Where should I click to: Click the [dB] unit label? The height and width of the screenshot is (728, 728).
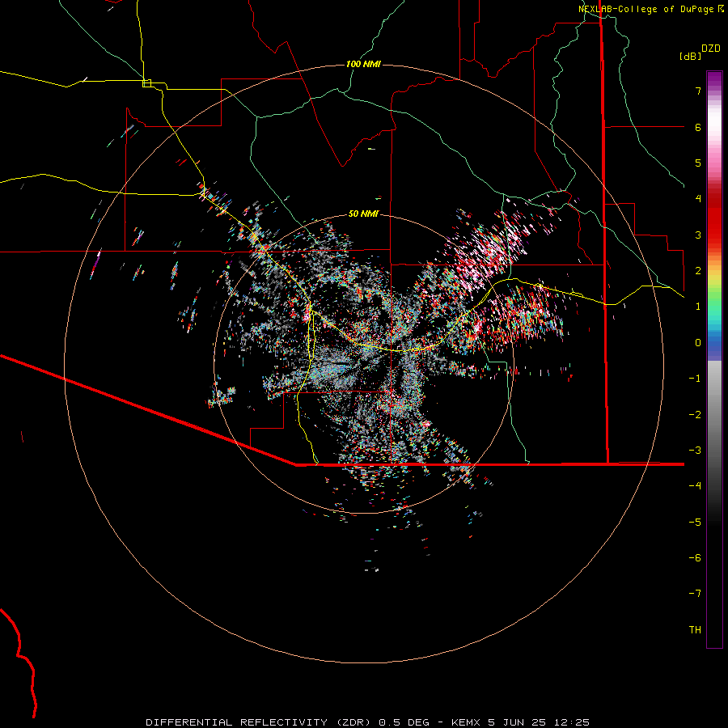point(691,56)
